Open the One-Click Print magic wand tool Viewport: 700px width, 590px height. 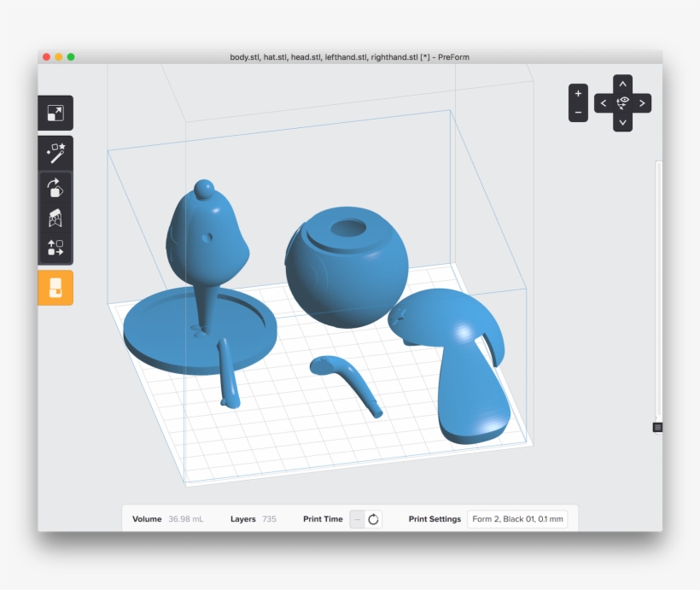pos(56,154)
